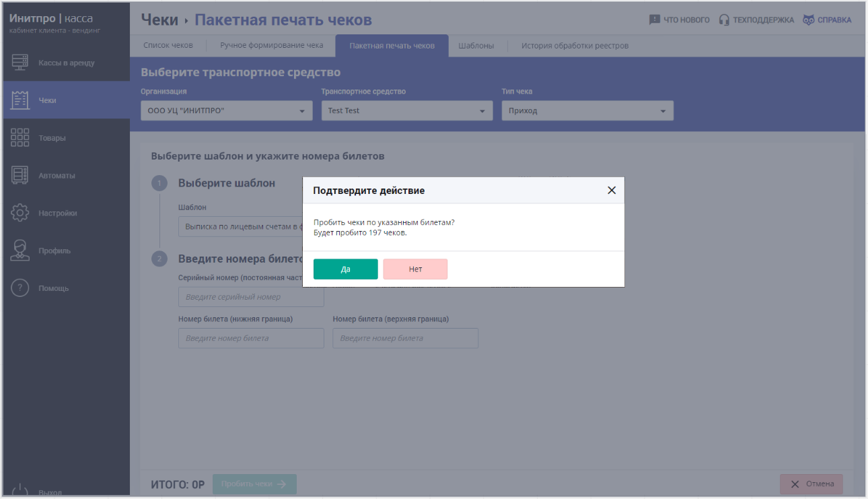Click the Что нового link text
The height and width of the screenshot is (499, 868).
pos(686,20)
